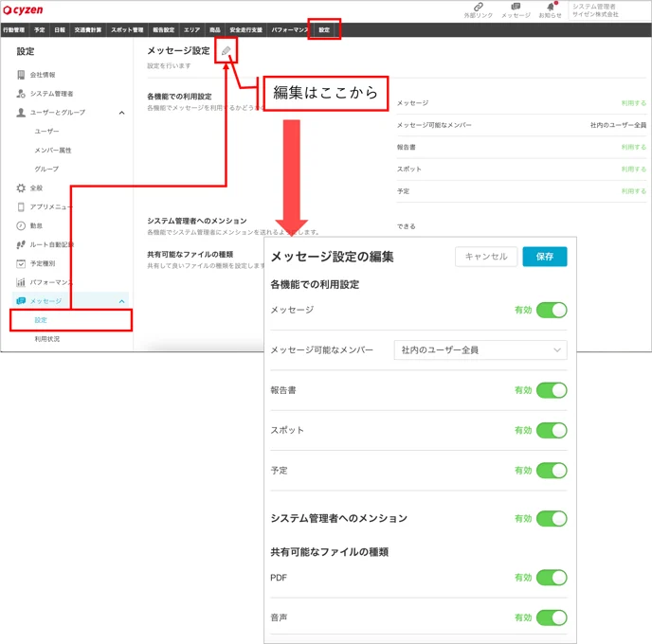Click the 保存 button

(545, 257)
